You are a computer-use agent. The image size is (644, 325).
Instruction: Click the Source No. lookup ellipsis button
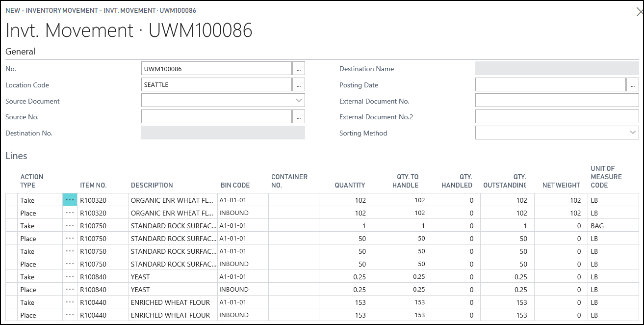click(x=298, y=117)
